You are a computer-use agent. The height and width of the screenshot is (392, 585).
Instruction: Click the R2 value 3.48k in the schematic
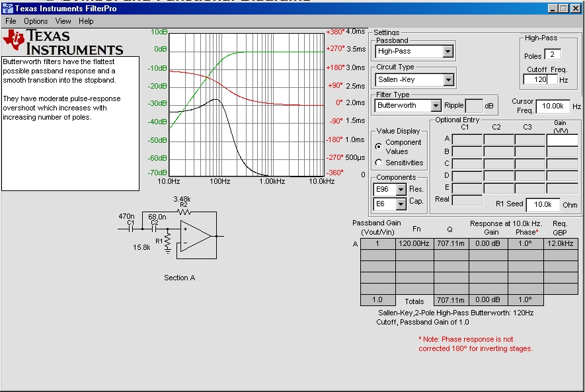pyautogui.click(x=182, y=199)
